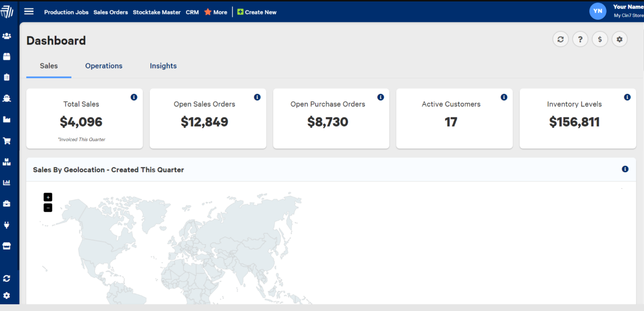
Task: Open the factory production icon in sidebar
Action: tap(7, 120)
